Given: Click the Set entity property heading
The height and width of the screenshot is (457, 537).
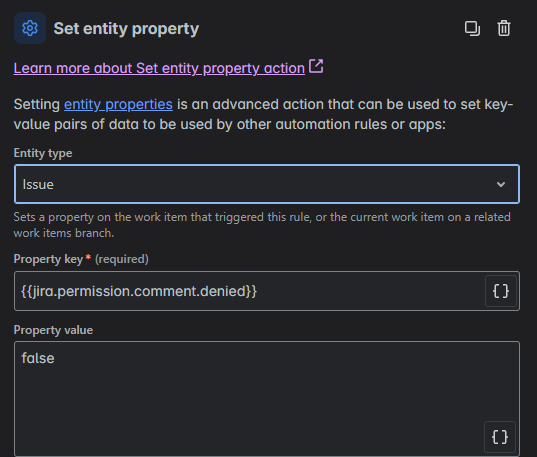Looking at the screenshot, I should 126,28.
